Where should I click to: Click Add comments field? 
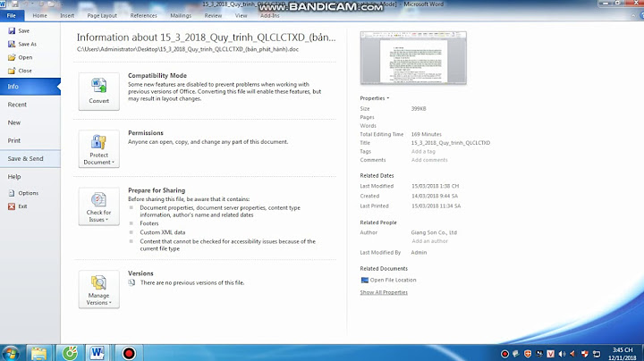click(x=429, y=160)
